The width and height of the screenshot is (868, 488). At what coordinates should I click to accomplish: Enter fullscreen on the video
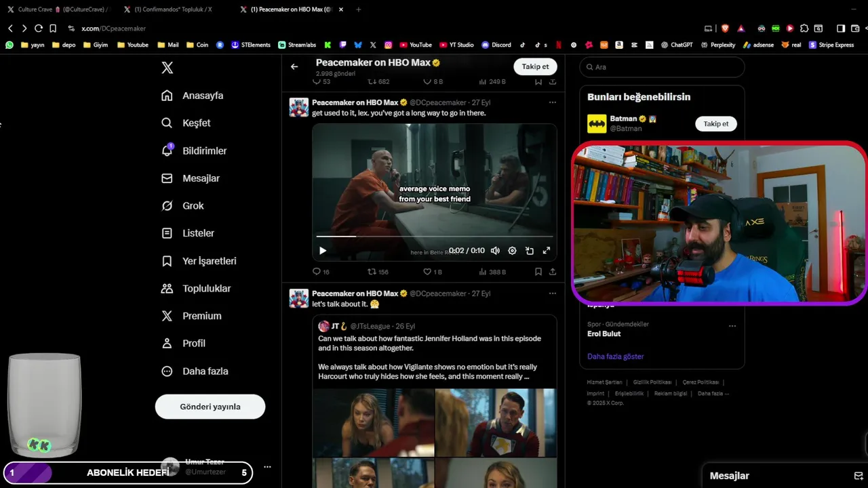pos(546,251)
